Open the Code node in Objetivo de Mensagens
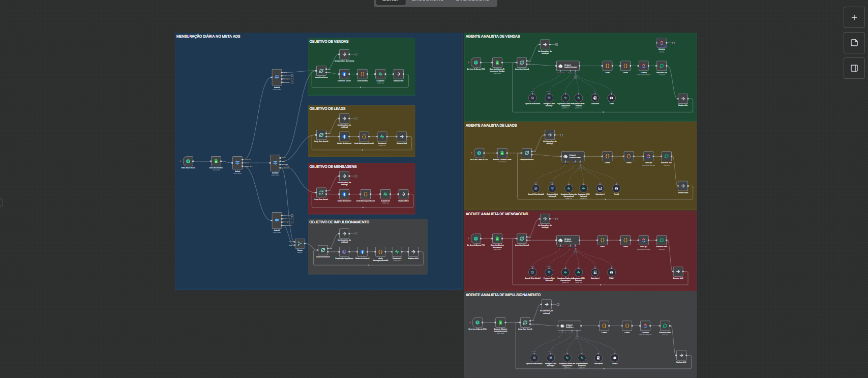The image size is (868, 378). click(x=365, y=194)
